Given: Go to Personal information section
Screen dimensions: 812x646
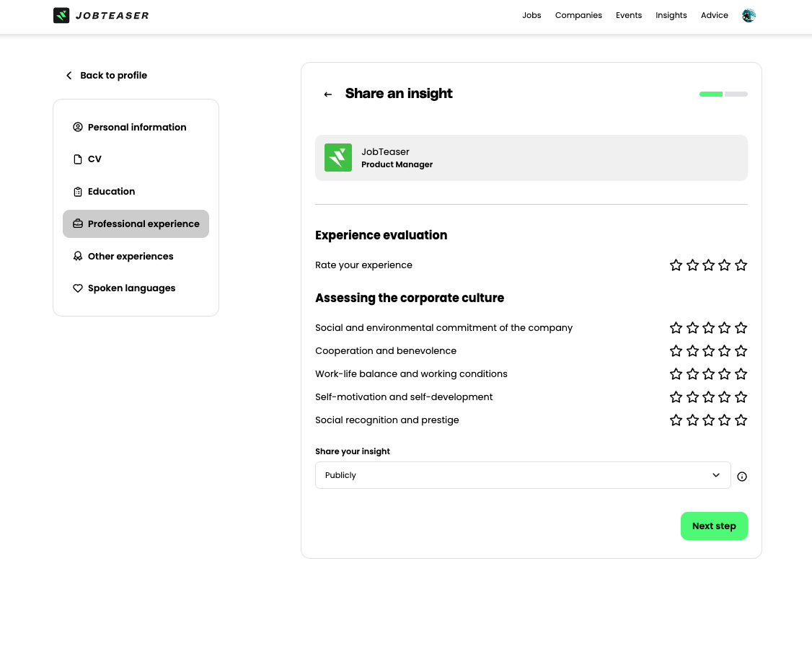Looking at the screenshot, I should [x=136, y=128].
